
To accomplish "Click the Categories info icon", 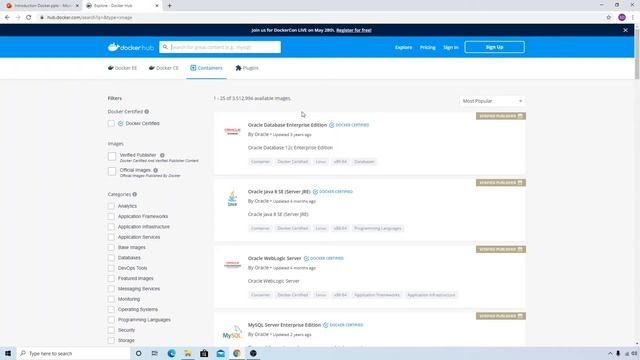I will click(135, 194).
